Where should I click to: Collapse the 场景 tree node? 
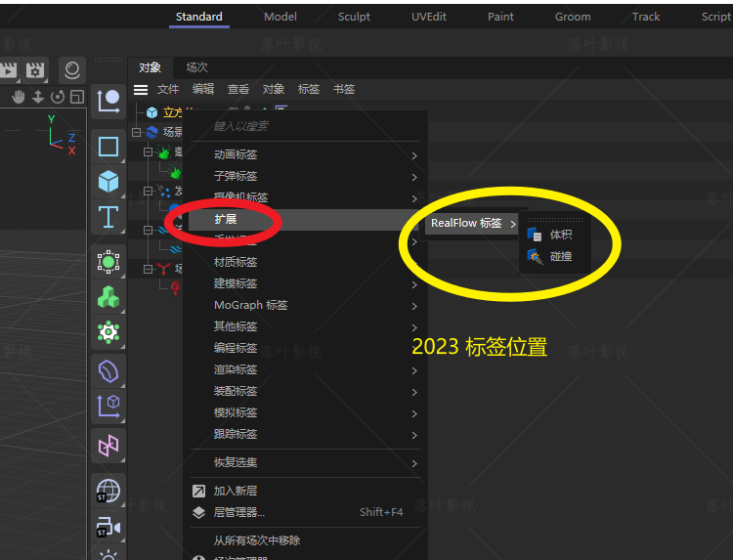point(136,132)
